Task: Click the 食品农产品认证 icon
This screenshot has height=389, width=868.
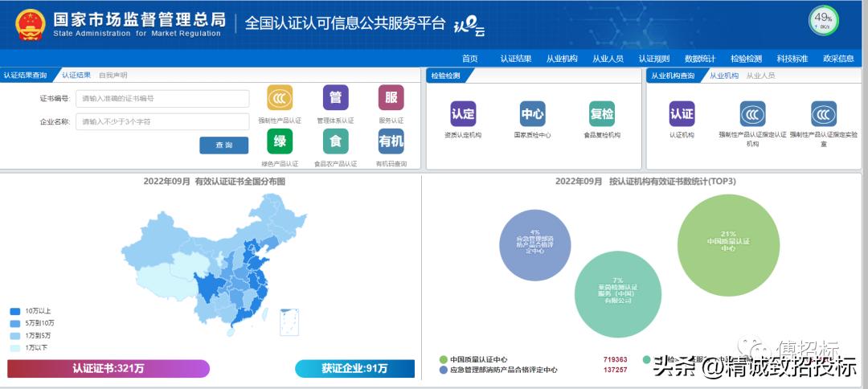Action: [x=335, y=141]
